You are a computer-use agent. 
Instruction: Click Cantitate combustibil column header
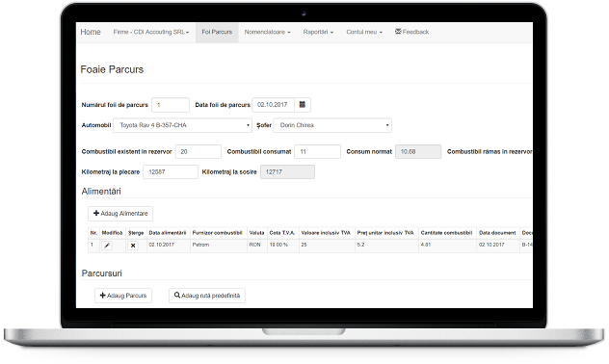point(447,233)
